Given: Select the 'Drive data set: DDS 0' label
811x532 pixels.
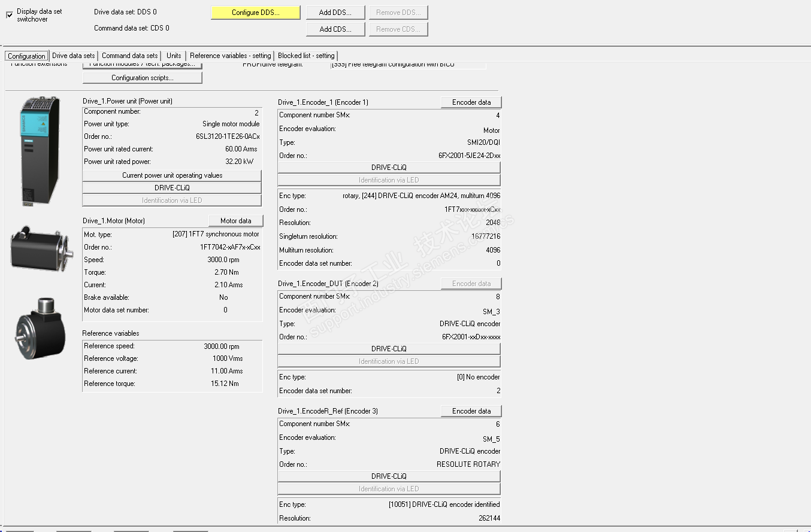Looking at the screenshot, I should pos(125,12).
